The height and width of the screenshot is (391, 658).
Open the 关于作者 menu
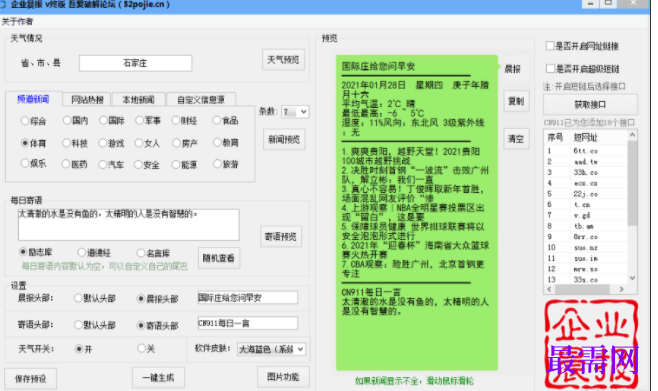tap(17, 21)
